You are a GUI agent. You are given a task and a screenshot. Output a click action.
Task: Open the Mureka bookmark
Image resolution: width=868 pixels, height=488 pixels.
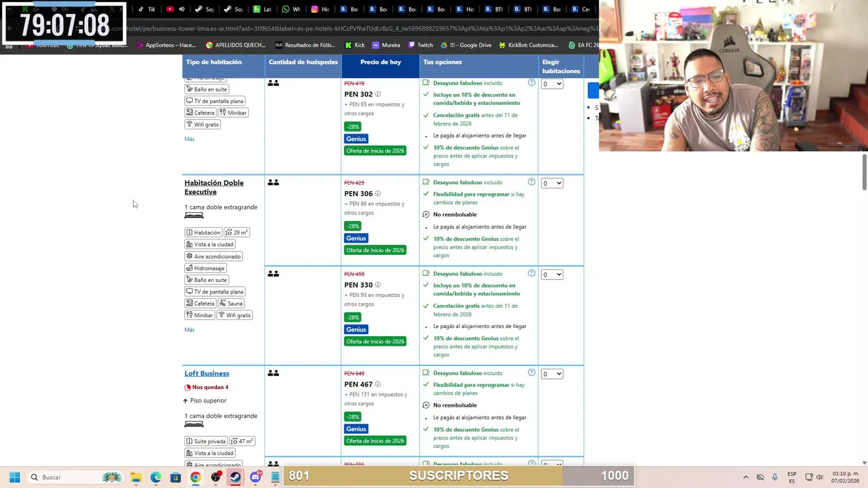click(386, 45)
